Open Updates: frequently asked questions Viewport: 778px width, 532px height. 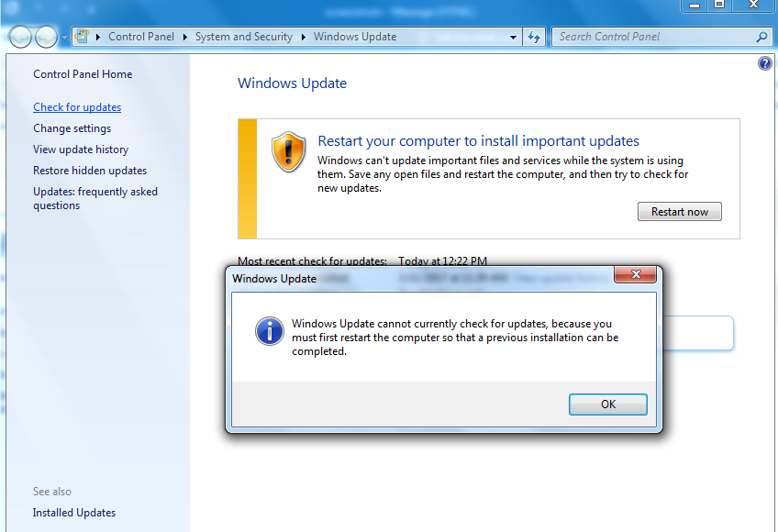coord(95,198)
